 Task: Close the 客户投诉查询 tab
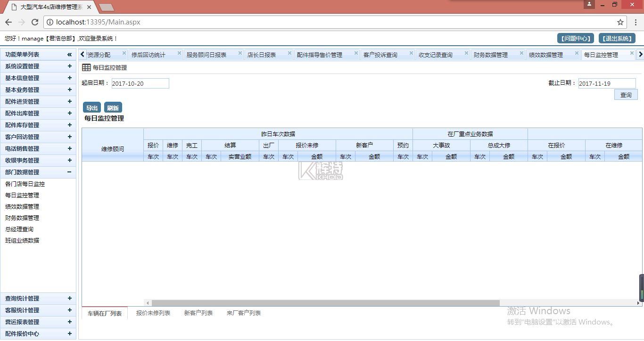(x=410, y=53)
